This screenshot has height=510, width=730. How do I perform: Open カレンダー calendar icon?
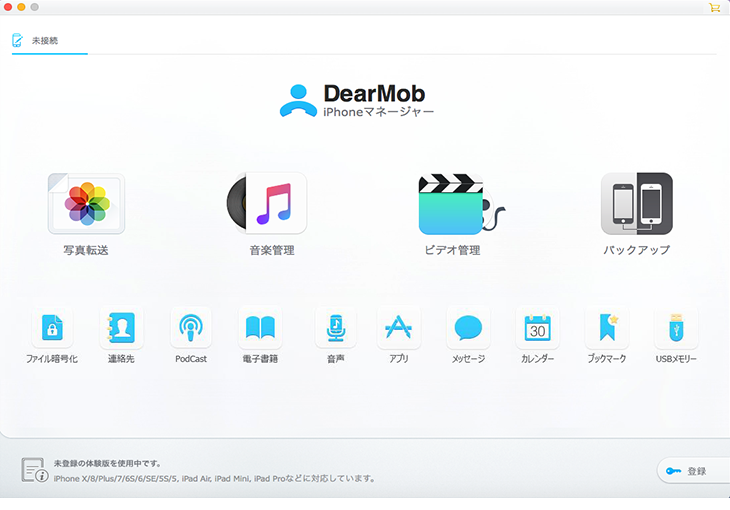point(537,327)
